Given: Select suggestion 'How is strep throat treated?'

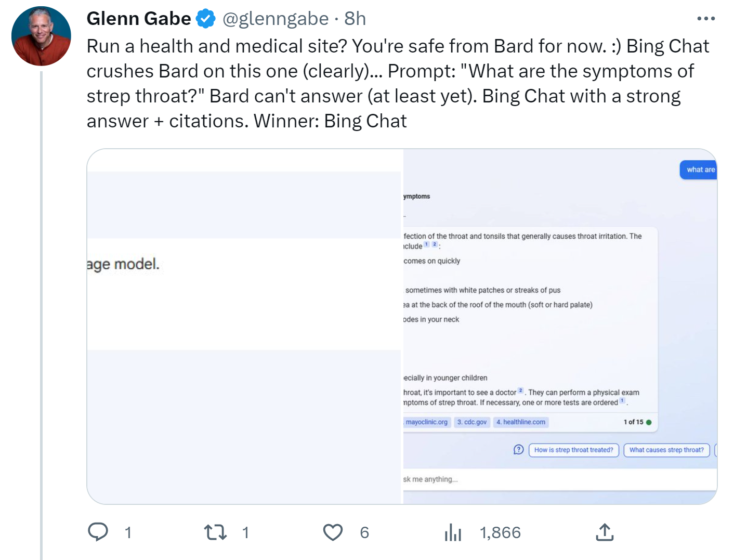Looking at the screenshot, I should (573, 449).
